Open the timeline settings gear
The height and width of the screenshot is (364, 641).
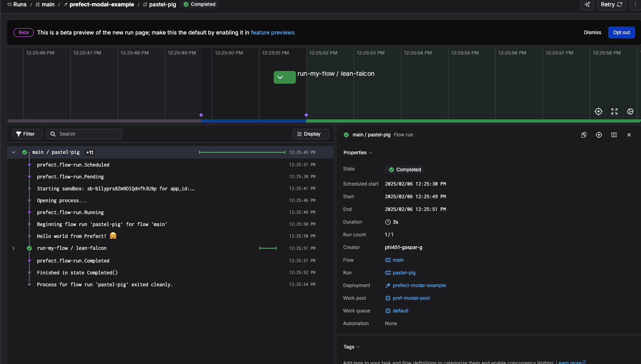630,111
